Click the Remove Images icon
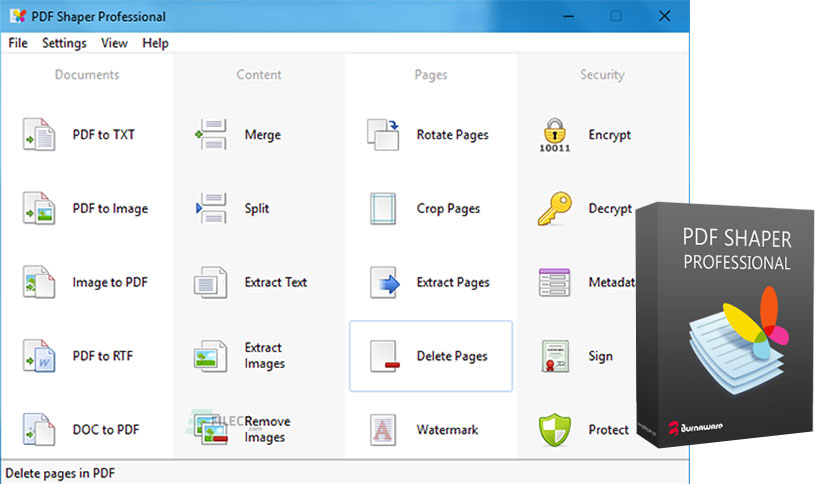 pyautogui.click(x=211, y=429)
